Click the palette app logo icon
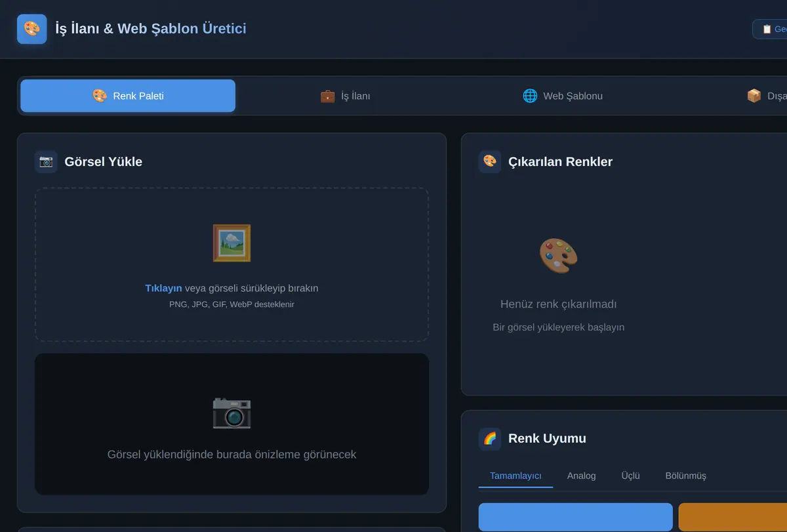 pos(31,29)
